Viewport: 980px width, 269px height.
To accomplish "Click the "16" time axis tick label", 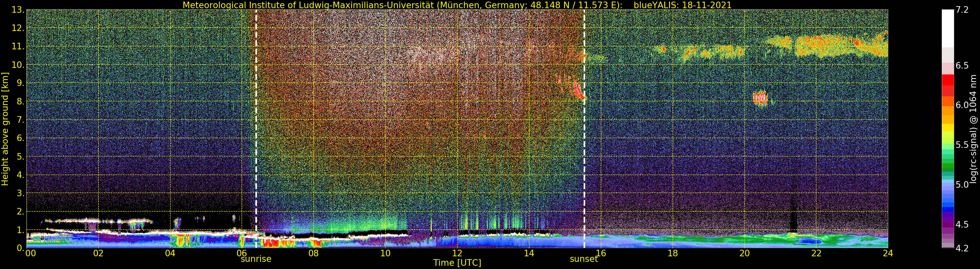I will point(601,253).
